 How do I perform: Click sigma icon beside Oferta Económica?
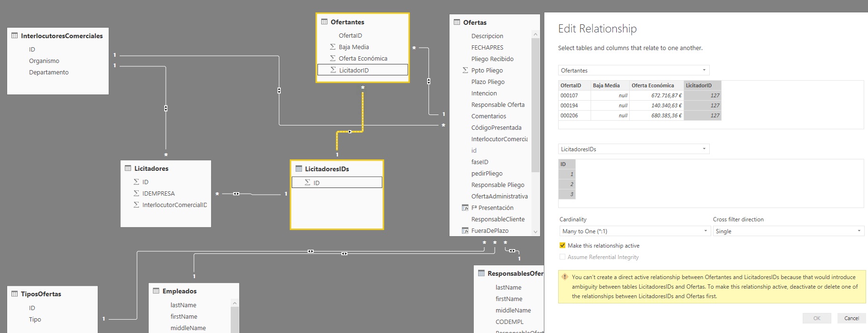[x=332, y=58]
